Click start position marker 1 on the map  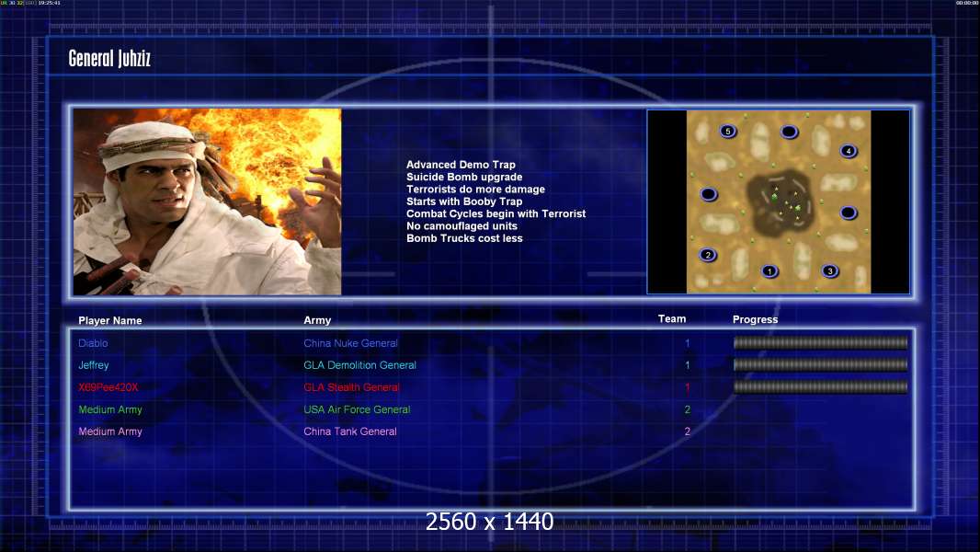[769, 271]
